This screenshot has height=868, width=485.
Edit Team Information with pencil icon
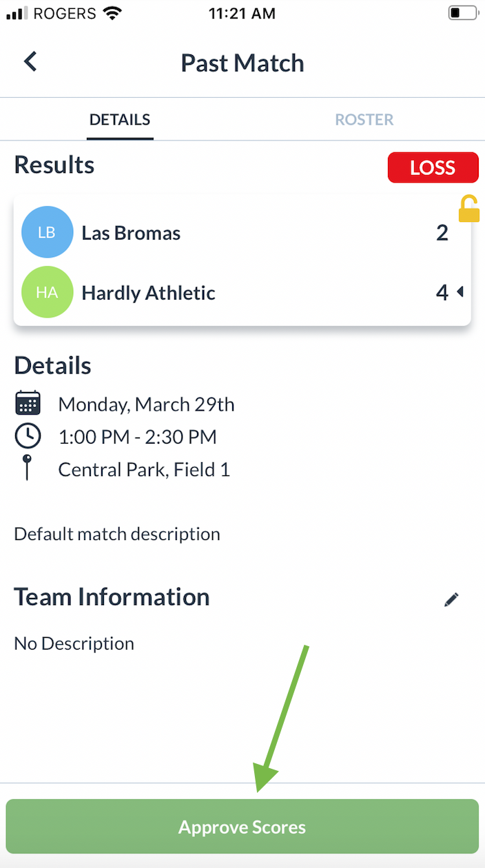click(x=451, y=599)
